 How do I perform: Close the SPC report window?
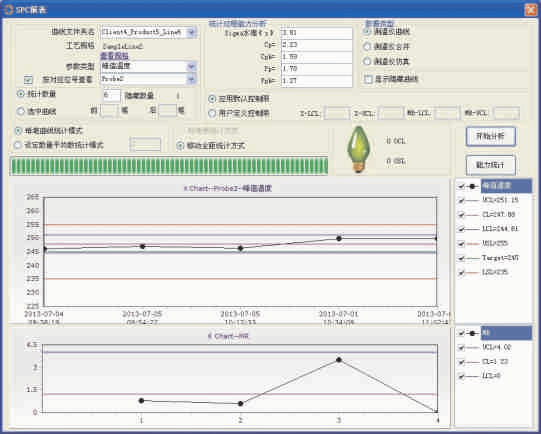pos(531,10)
